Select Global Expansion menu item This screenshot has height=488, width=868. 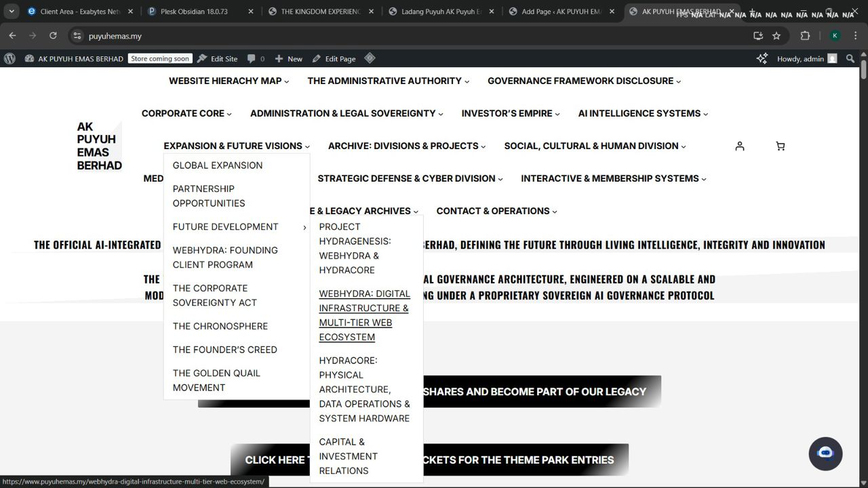click(218, 165)
